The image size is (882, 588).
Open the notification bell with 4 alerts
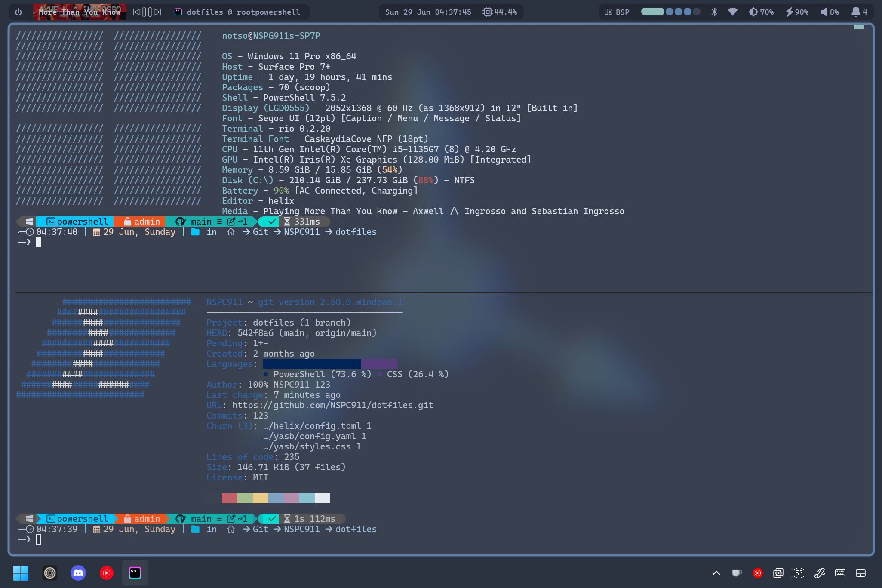(859, 12)
